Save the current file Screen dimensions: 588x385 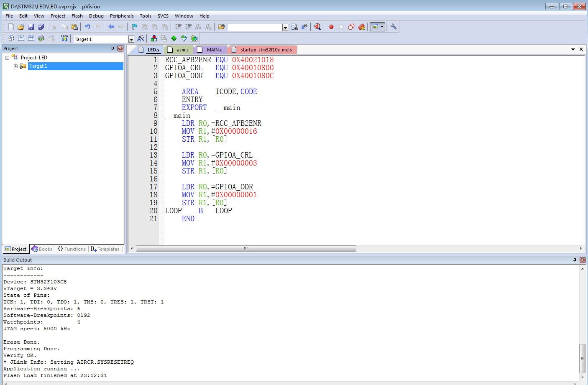(31, 27)
